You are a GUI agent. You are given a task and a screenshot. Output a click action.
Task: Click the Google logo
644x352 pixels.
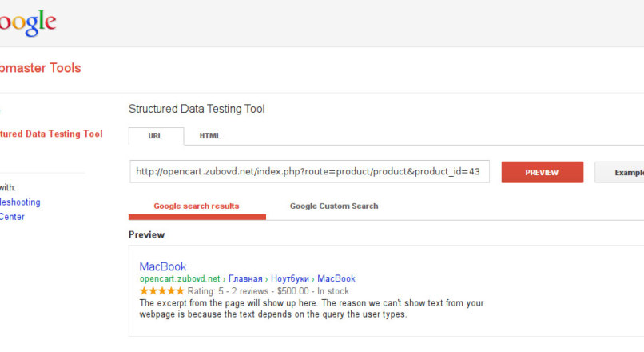click(28, 22)
